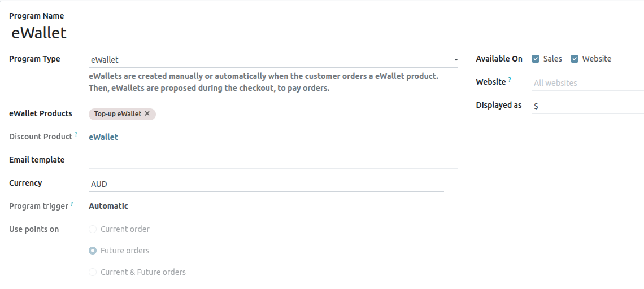Viewport: 644px width, 289px height.
Task: Uncheck the Sales availability checkbox
Action: [x=536, y=59]
